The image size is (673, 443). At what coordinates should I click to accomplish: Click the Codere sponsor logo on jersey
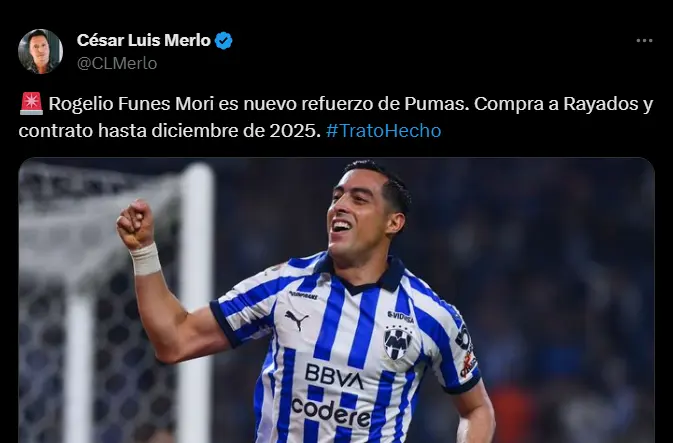click(330, 412)
